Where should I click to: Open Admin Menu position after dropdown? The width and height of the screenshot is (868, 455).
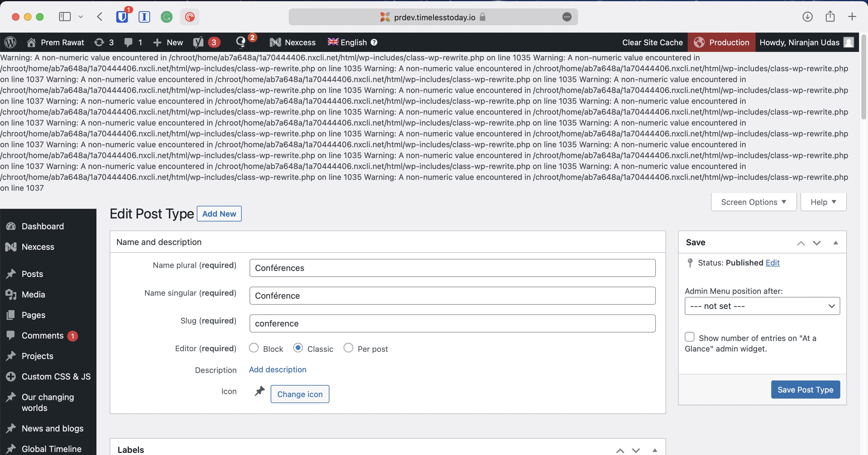762,306
